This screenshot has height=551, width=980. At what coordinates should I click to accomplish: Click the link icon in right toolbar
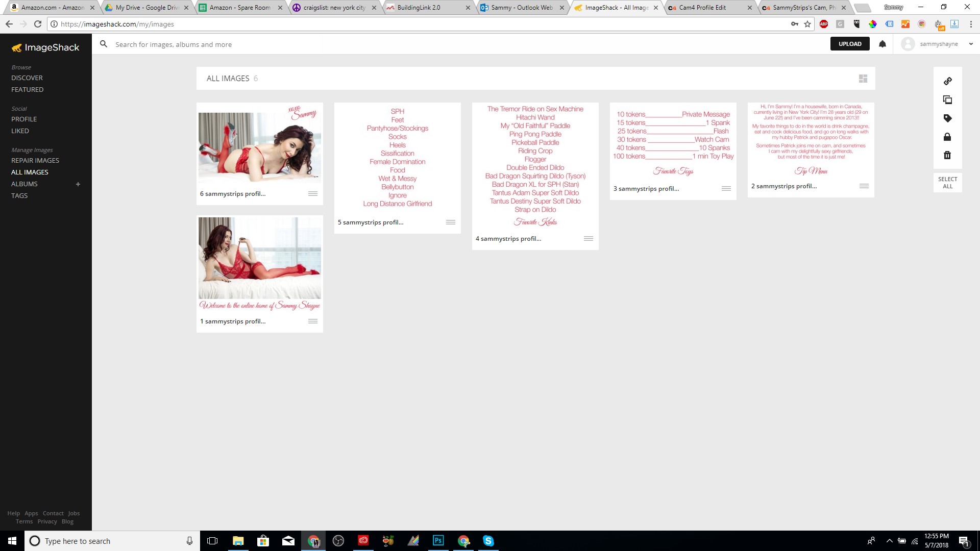(x=948, y=81)
